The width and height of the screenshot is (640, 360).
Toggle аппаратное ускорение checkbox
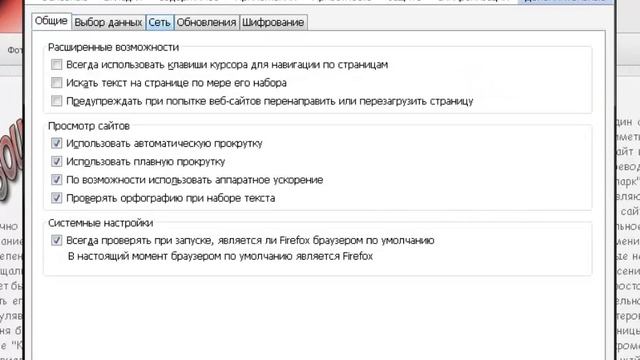pyautogui.click(x=56, y=180)
